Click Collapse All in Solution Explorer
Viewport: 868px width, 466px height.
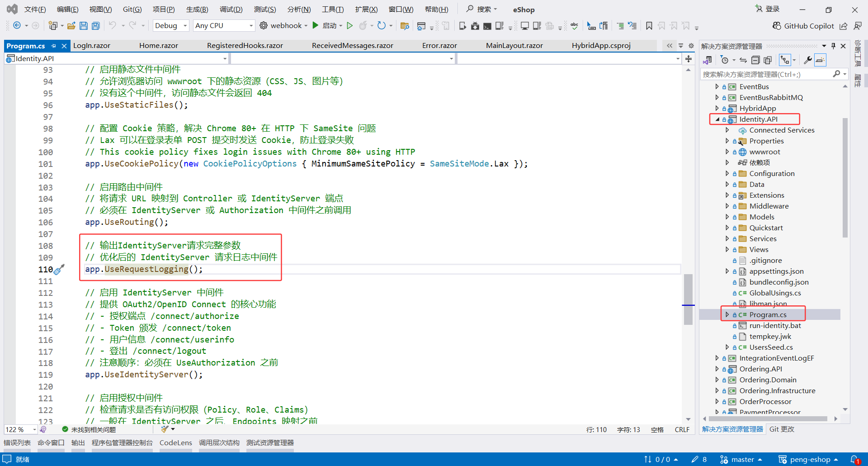click(755, 60)
